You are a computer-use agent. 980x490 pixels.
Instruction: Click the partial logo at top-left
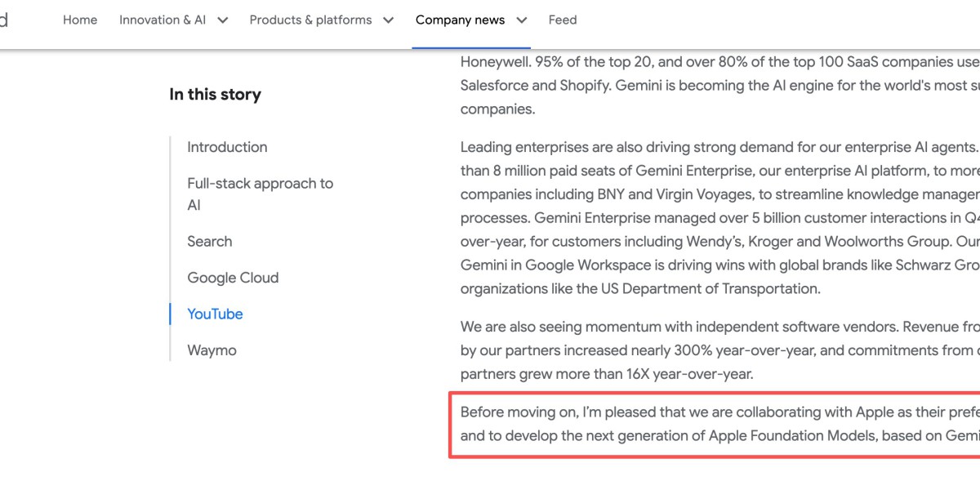[4, 20]
